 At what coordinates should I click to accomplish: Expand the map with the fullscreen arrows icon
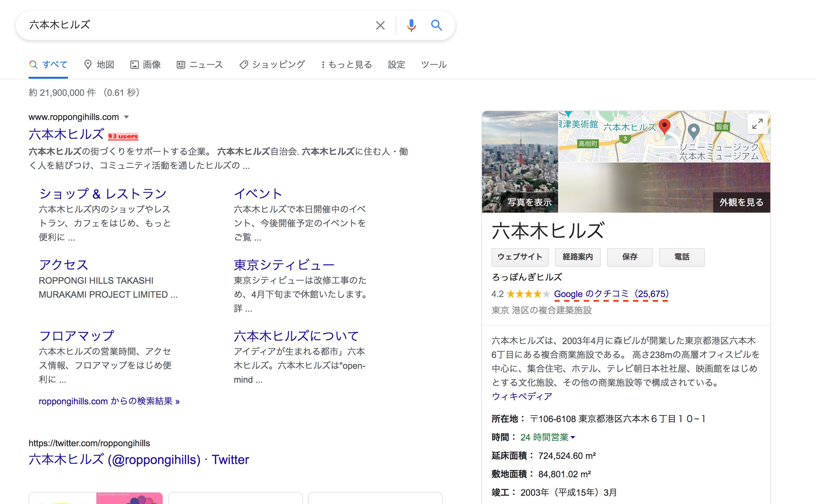(x=757, y=124)
